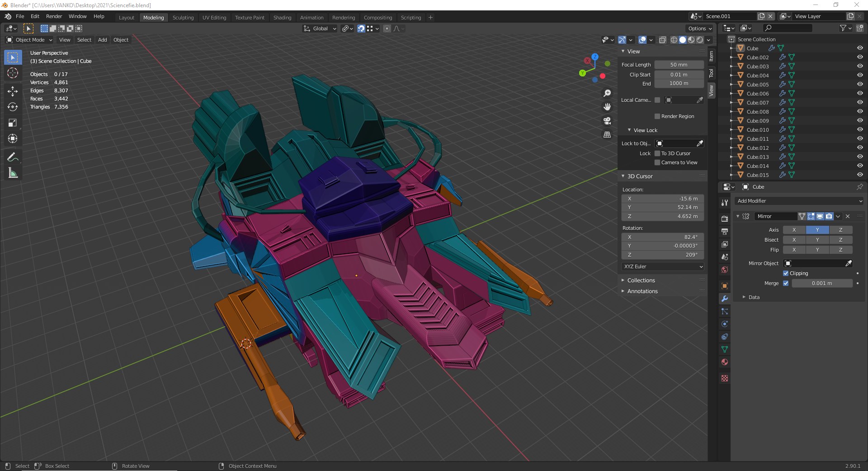The image size is (868, 471).
Task: Click the Zoom view magnifier icon
Action: pos(607,93)
